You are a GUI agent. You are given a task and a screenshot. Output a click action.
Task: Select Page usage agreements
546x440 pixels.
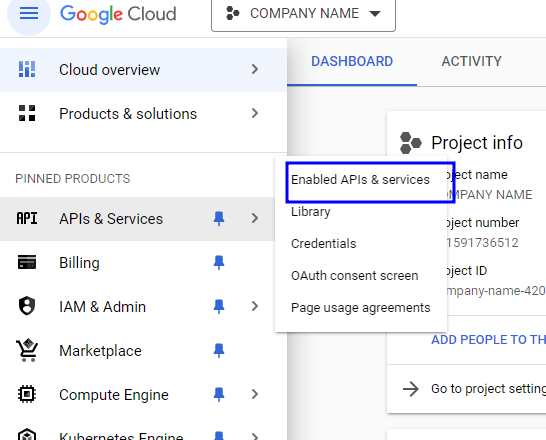pos(361,308)
